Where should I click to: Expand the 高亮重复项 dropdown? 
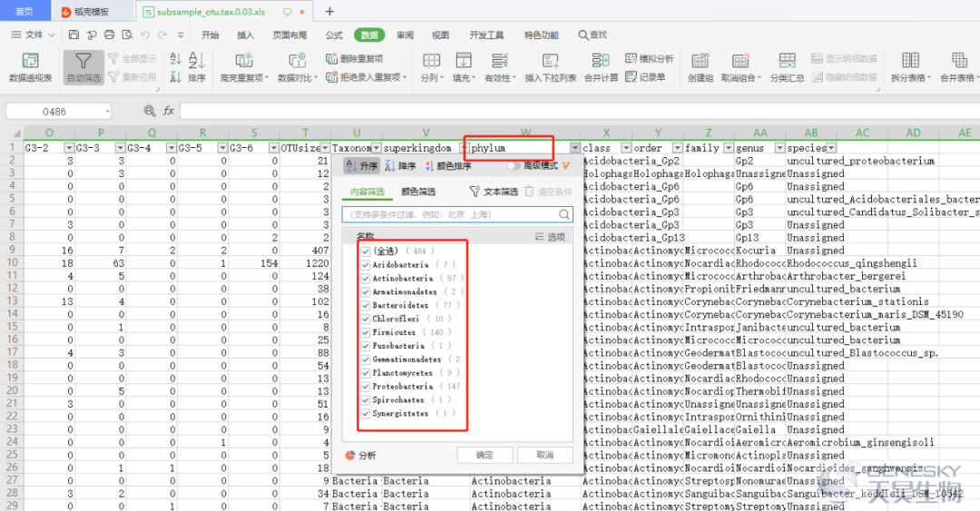267,78
